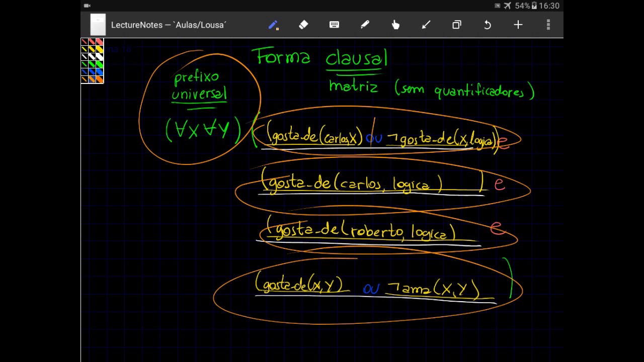Choose the thin yellow pen swatch
Screen dimensions: 644x362
click(x=85, y=49)
